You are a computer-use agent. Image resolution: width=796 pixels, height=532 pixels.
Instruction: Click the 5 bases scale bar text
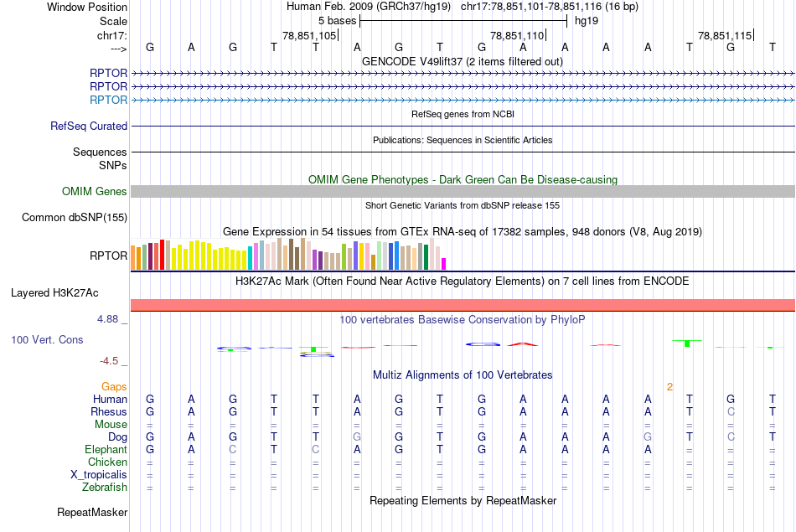click(x=337, y=21)
